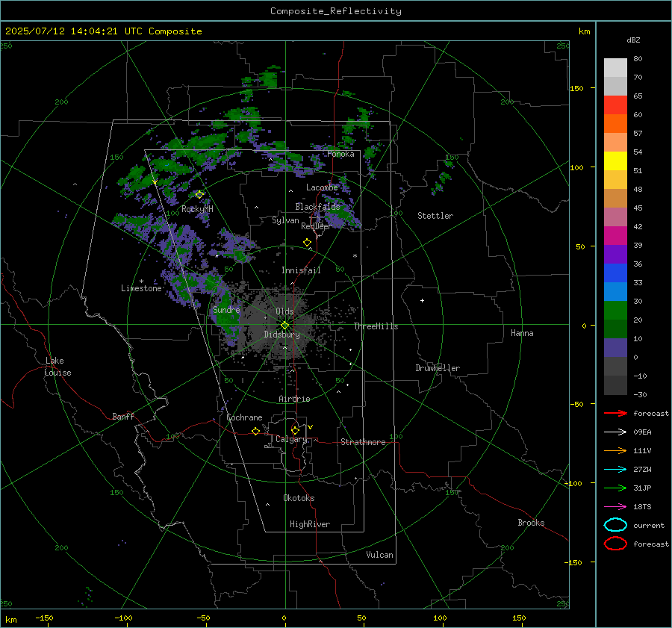
Task: Click the white plus marker west of Hanna
Action: 422,300
